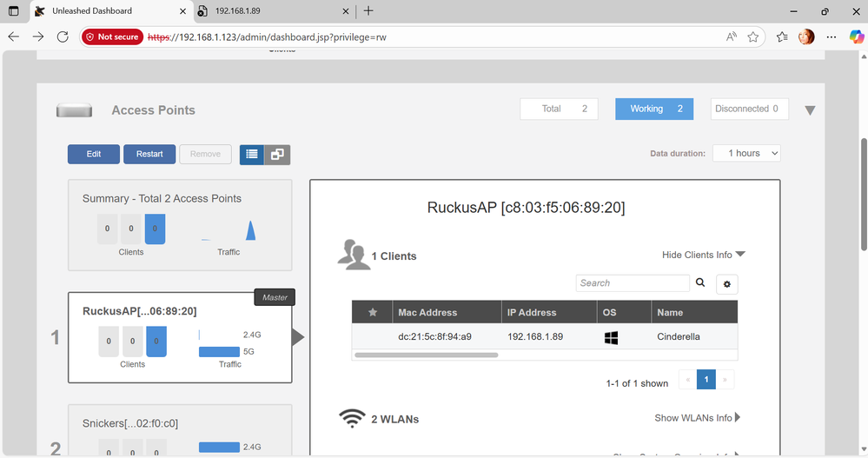Open the tab actions menu icon
The image size is (868, 458).
pyautogui.click(x=14, y=11)
